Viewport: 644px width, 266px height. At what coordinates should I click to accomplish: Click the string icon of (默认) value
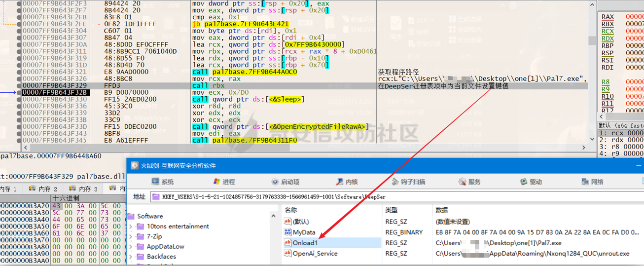pos(288,222)
